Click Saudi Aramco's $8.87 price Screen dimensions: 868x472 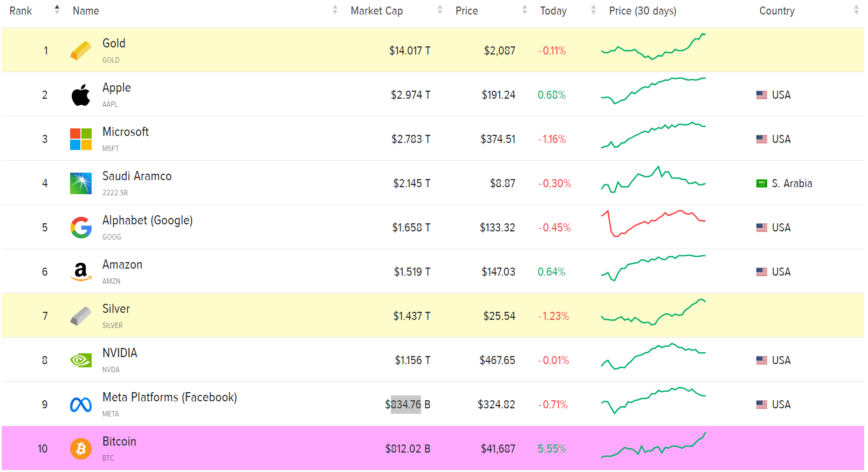[502, 183]
